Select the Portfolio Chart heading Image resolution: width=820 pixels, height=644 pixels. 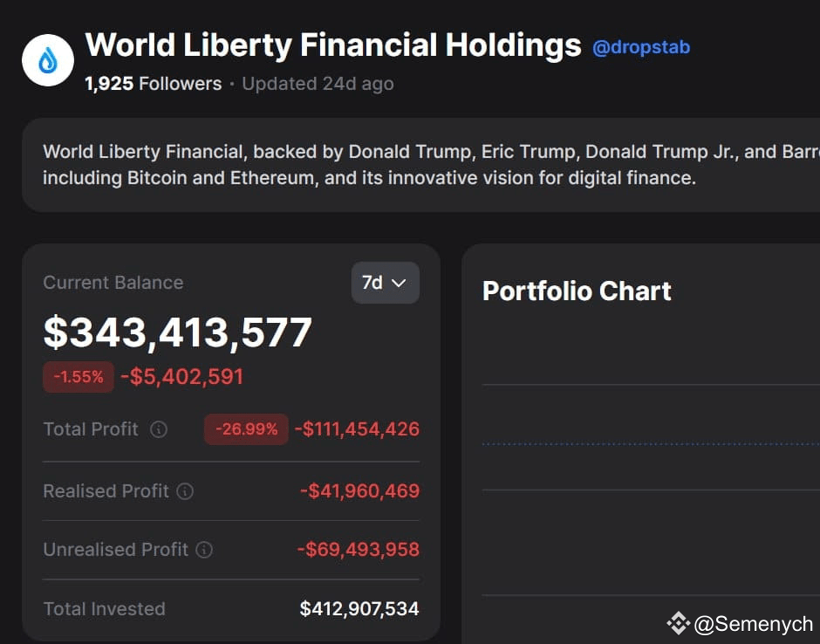(577, 291)
